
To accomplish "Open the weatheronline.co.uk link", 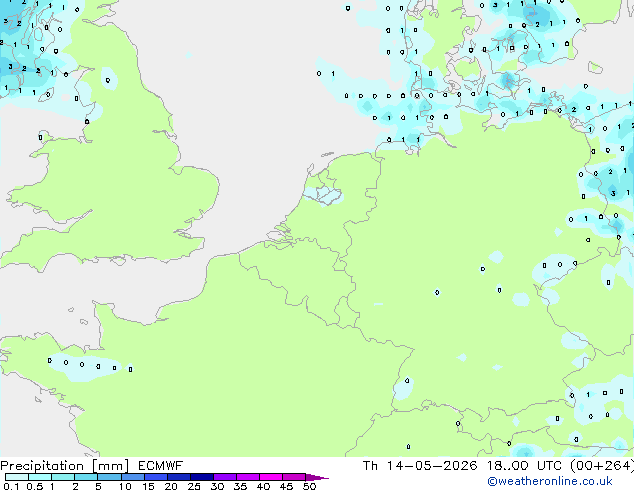I will tap(550, 481).
